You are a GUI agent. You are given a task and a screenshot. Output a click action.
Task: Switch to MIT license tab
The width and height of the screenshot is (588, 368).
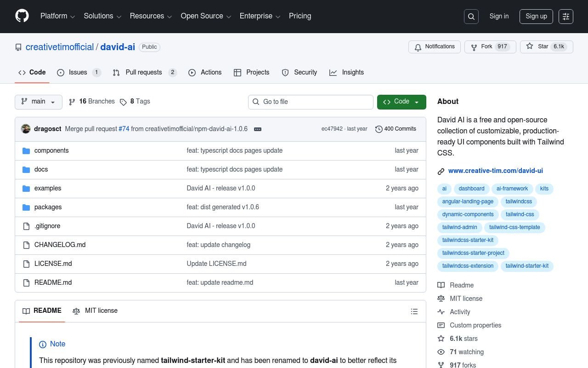point(96,311)
